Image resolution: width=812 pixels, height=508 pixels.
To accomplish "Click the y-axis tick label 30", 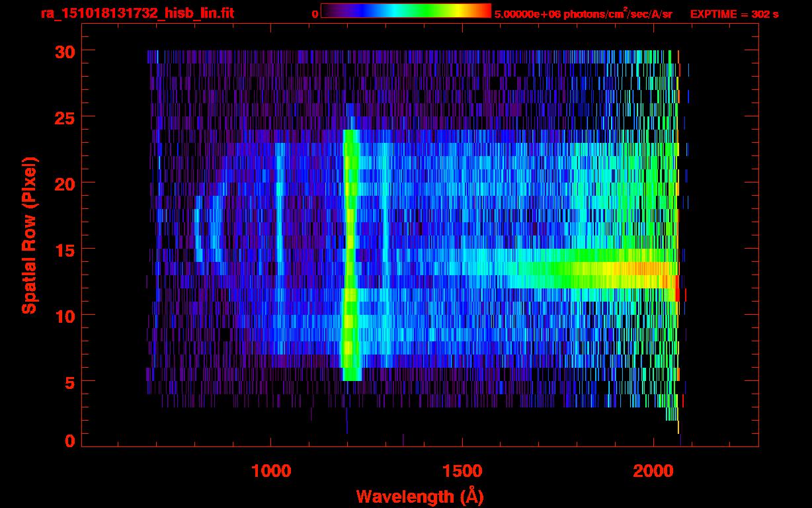I will coord(64,51).
